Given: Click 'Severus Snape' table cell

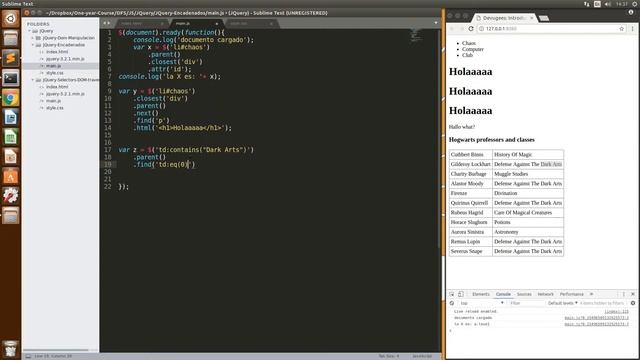Looking at the screenshot, I should [471, 251].
